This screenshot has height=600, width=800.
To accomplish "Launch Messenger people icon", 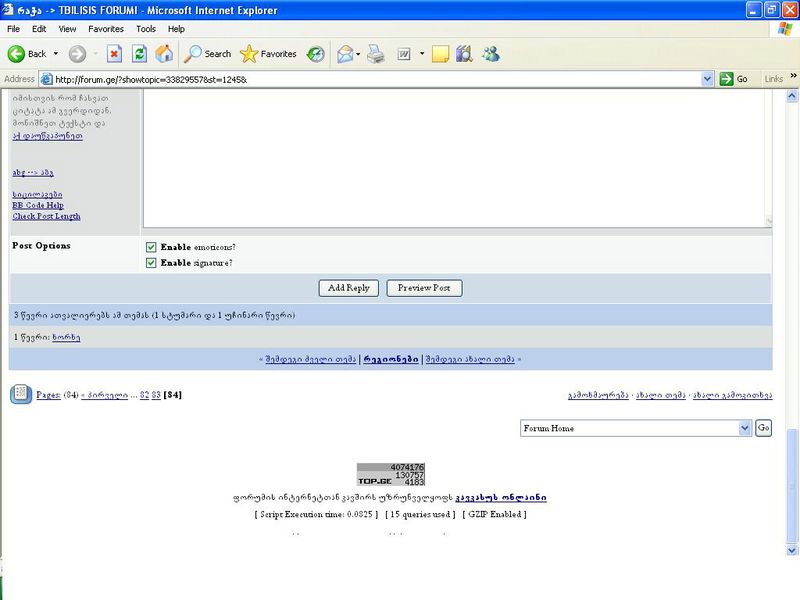I will tap(491, 54).
